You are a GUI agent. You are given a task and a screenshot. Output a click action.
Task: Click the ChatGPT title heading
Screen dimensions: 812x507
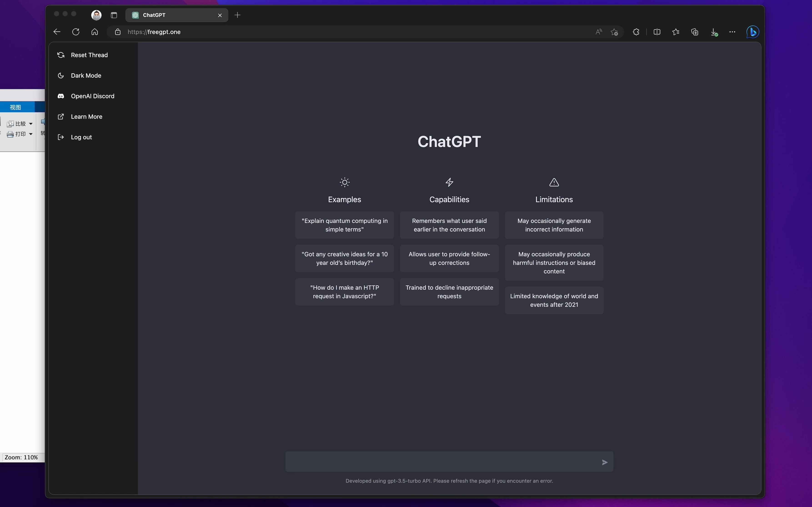pos(449,142)
